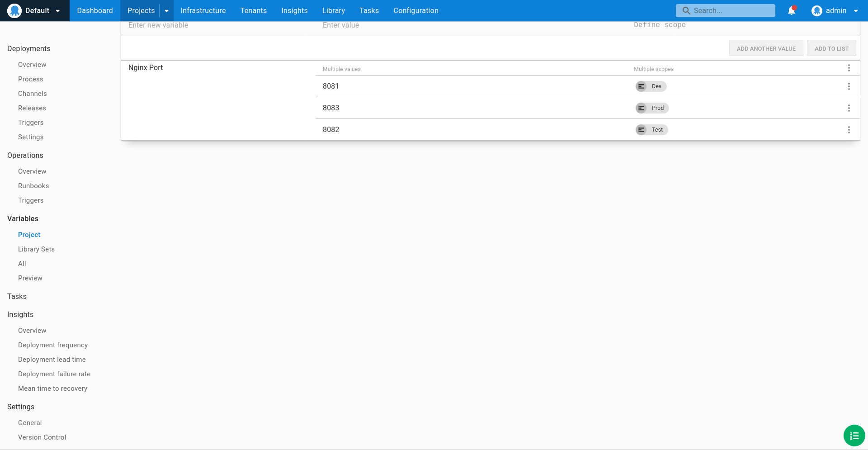868x450 pixels.
Task: Open overflow menu for value 8081
Action: click(x=849, y=86)
